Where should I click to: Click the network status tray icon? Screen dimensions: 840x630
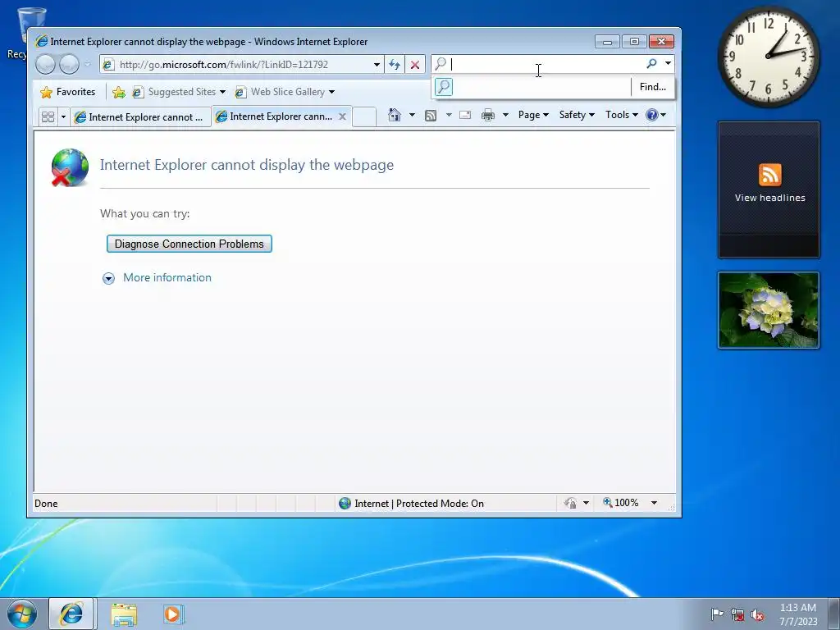pyautogui.click(x=737, y=614)
